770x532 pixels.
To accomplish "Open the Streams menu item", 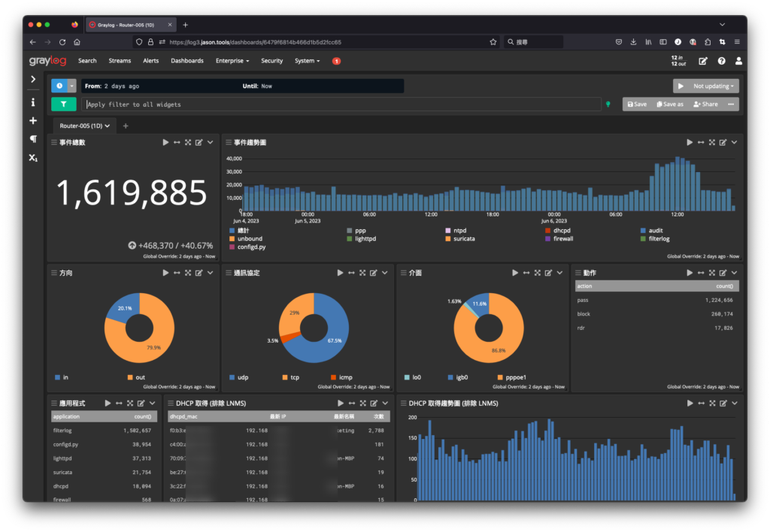I will click(x=120, y=61).
